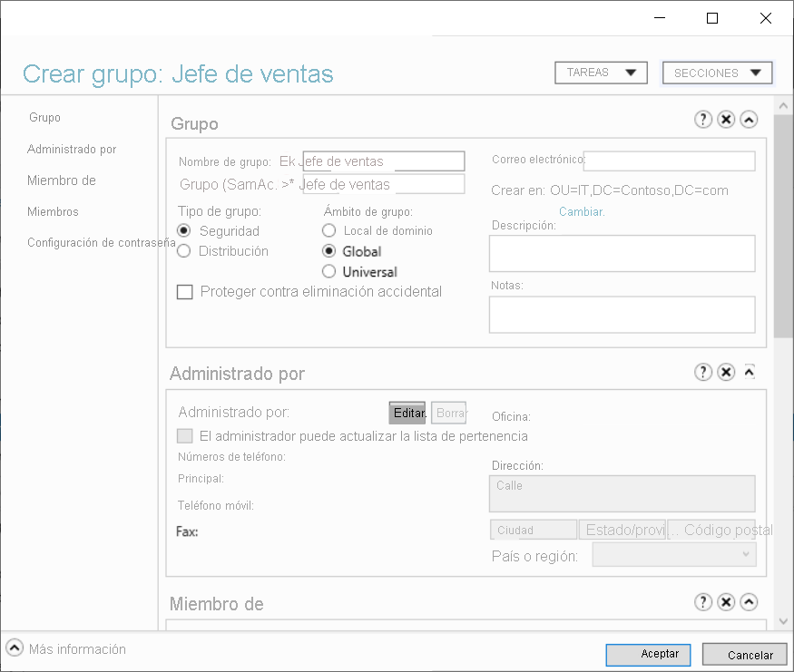Click inside the Descripción text field

click(622, 253)
